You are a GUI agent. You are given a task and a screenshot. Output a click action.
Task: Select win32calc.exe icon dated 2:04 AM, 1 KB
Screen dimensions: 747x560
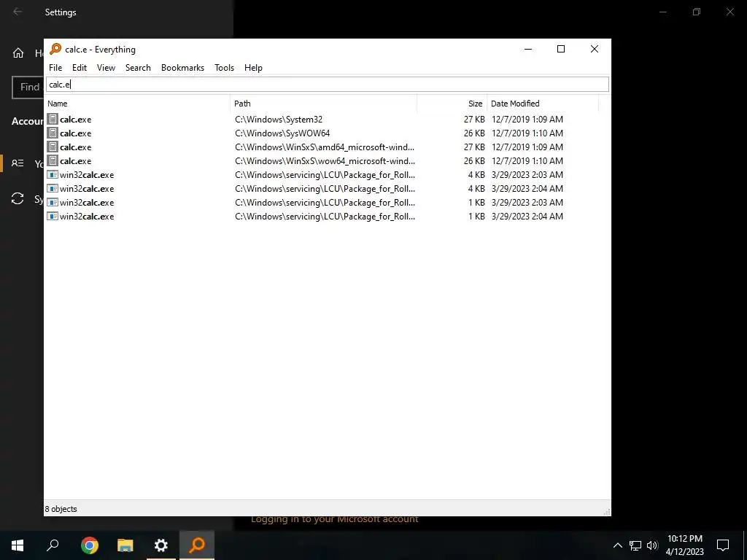[53, 216]
